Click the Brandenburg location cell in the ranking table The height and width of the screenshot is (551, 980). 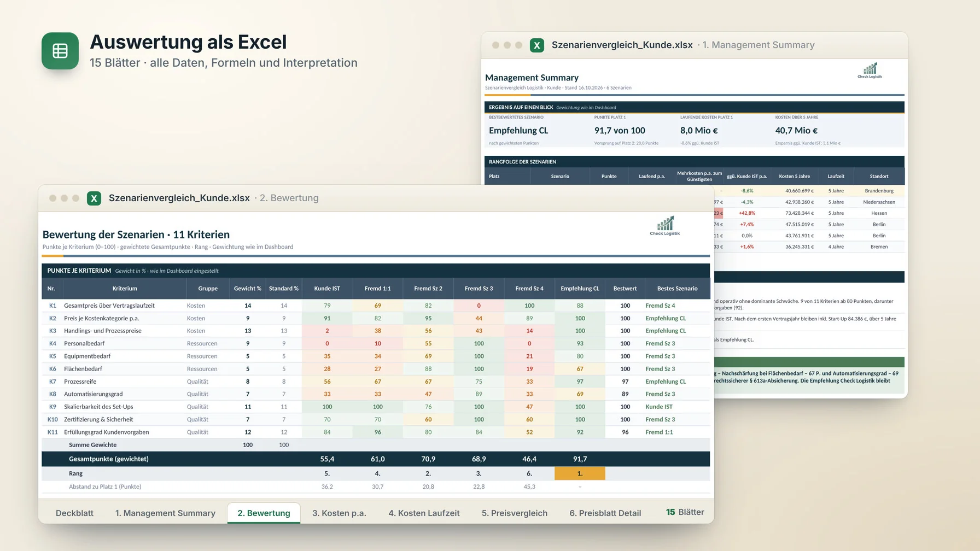879,191
